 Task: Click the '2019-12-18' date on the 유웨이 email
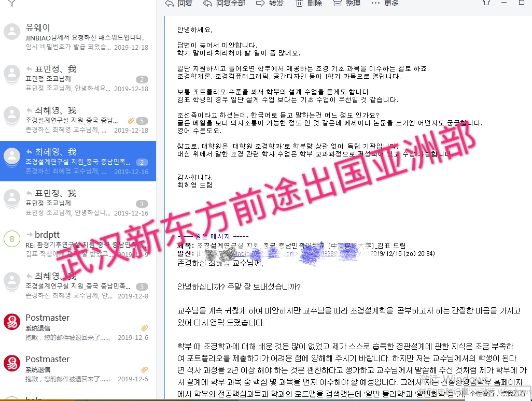[131, 48]
